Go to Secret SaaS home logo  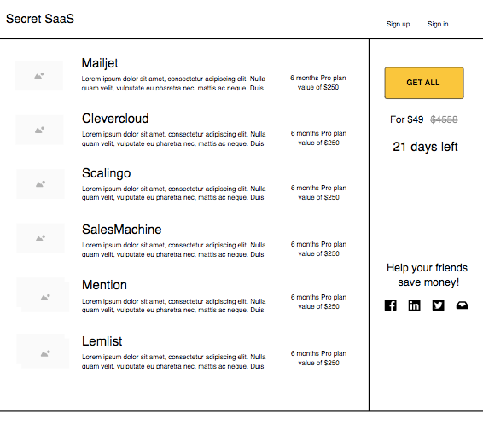point(40,19)
